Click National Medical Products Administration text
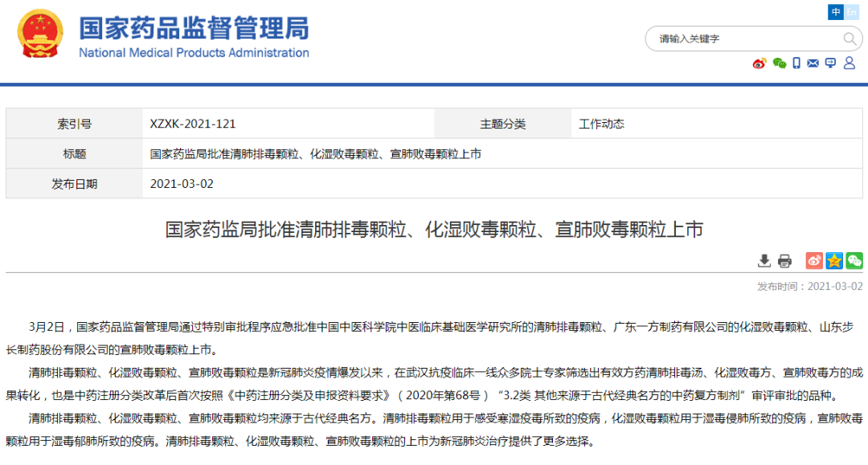The width and height of the screenshot is (868, 465). (194, 52)
